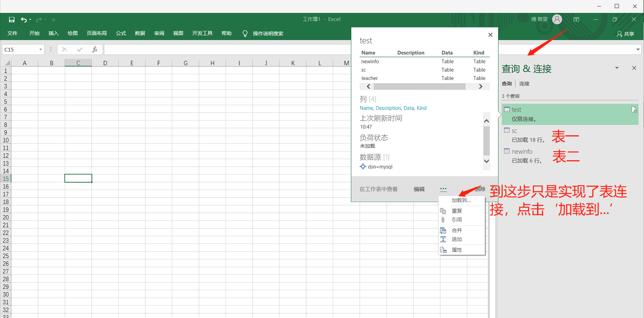Click the 在工作表中查看 link
The image size is (644, 318).
(x=379, y=189)
